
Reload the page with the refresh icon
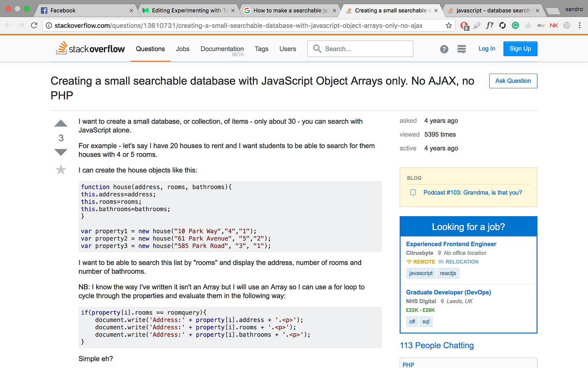[x=34, y=26]
